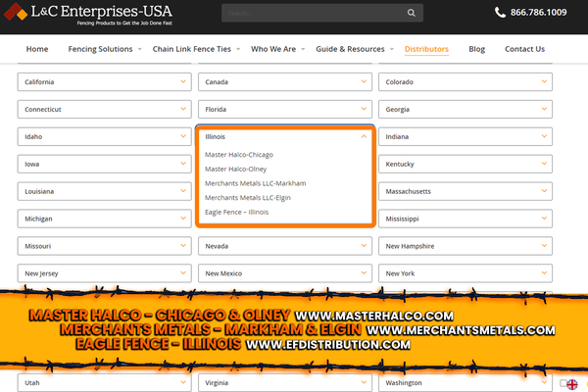Focus the Search input field
The width and height of the screenshot is (588, 392).
pyautogui.click(x=322, y=13)
